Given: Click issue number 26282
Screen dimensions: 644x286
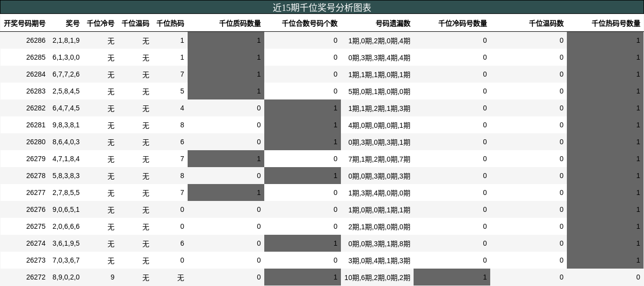Looking at the screenshot, I should pyautogui.click(x=36, y=108).
